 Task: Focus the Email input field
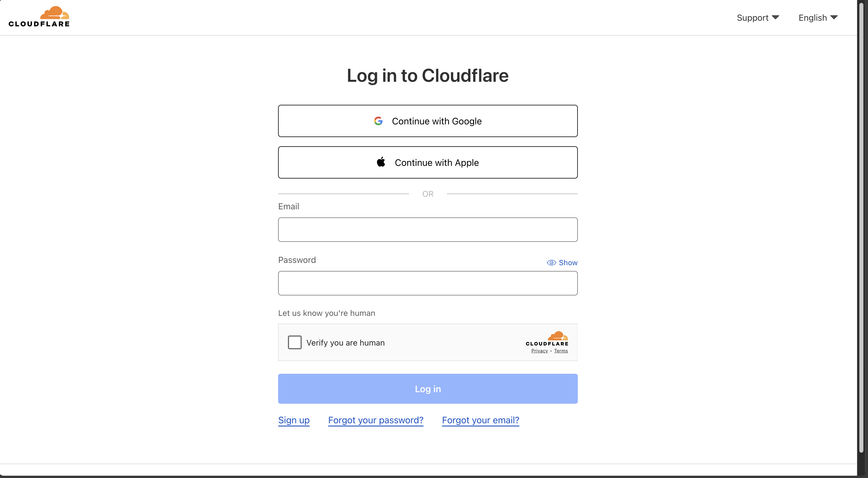pyautogui.click(x=428, y=229)
